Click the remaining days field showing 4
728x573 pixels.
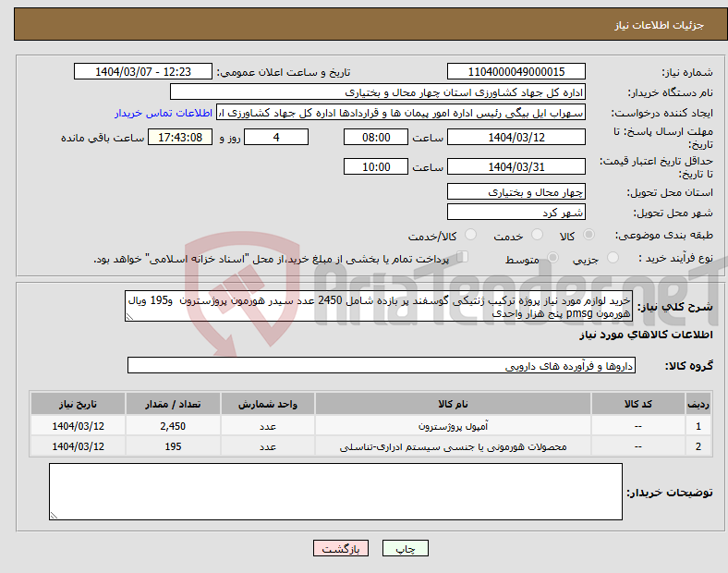[276, 137]
